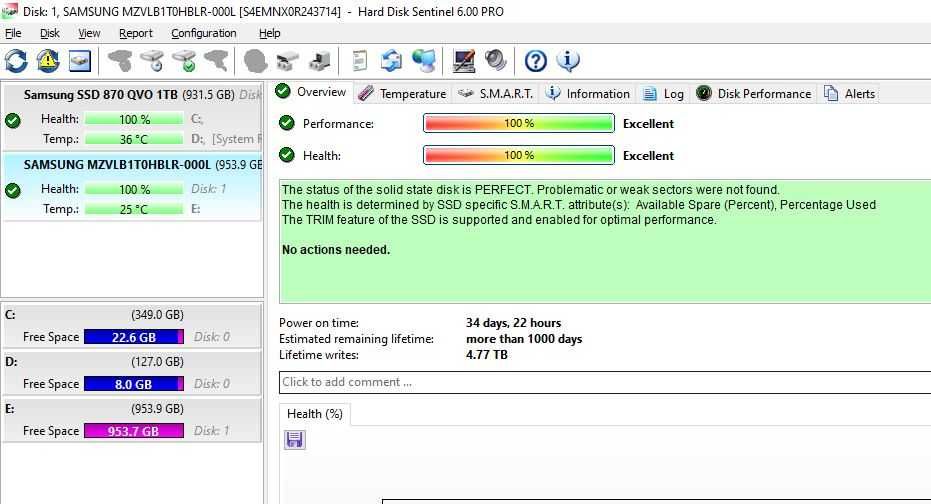
Task: Click green check icon beside Performance label
Action: tap(287, 123)
